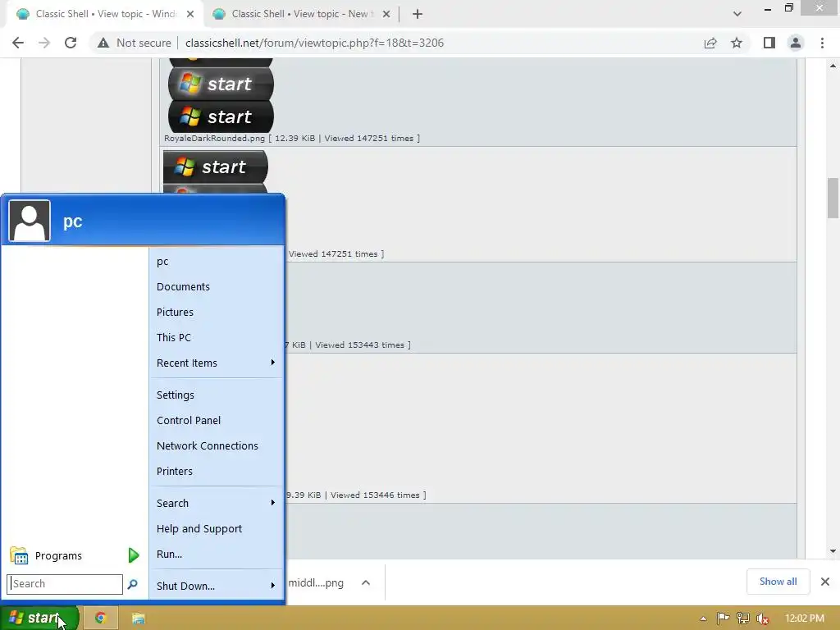Reload the current page

(71, 43)
